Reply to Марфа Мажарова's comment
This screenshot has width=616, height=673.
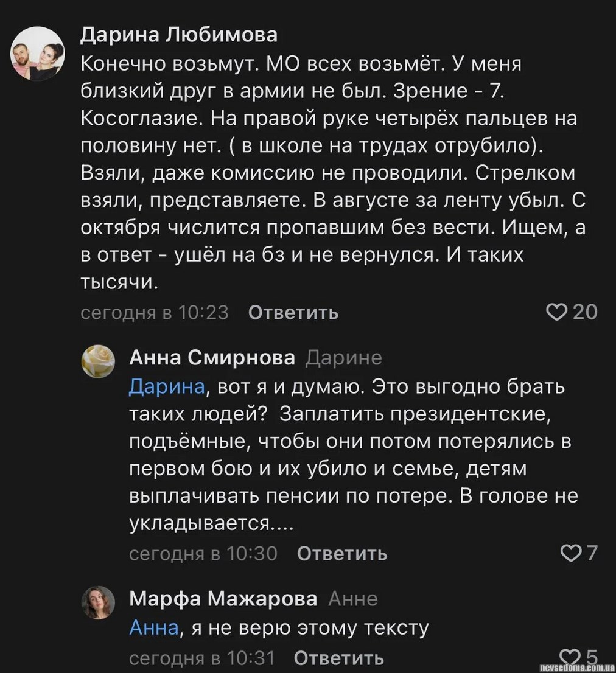(x=338, y=658)
